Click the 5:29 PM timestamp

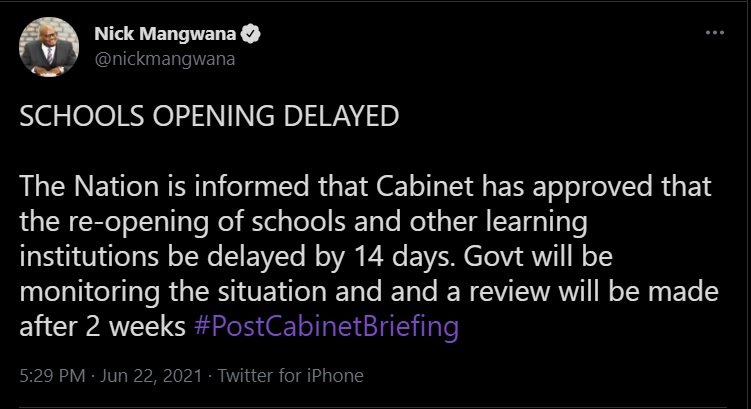[48, 376]
